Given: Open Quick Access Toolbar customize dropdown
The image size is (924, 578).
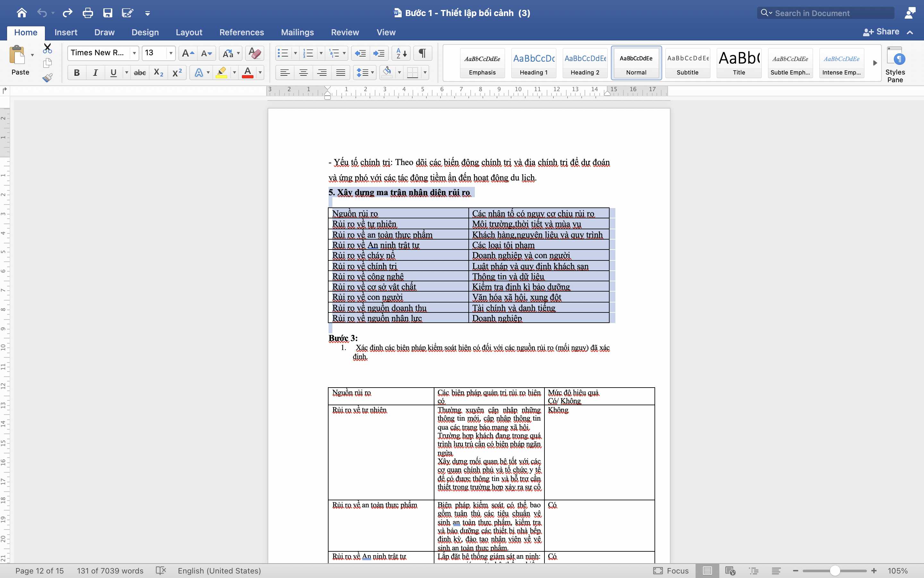Looking at the screenshot, I should (147, 13).
